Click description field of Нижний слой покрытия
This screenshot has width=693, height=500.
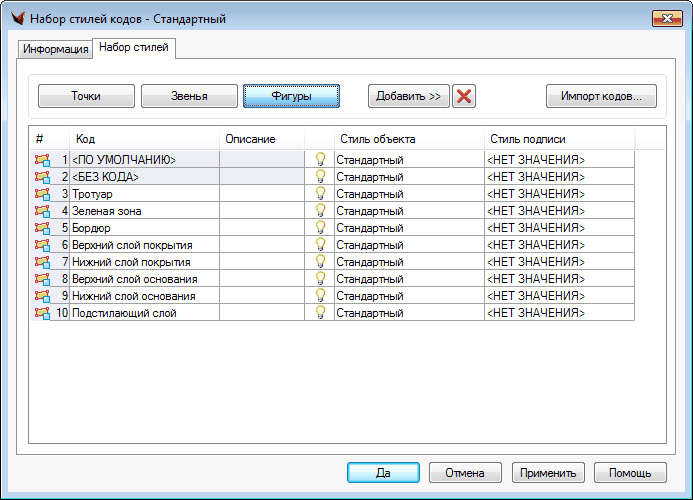coord(262,262)
